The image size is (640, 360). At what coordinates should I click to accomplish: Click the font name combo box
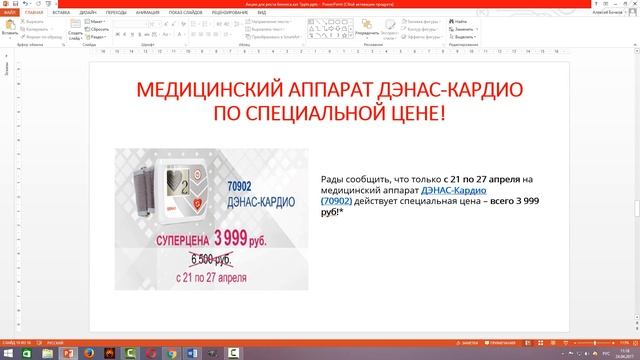(x=130, y=24)
